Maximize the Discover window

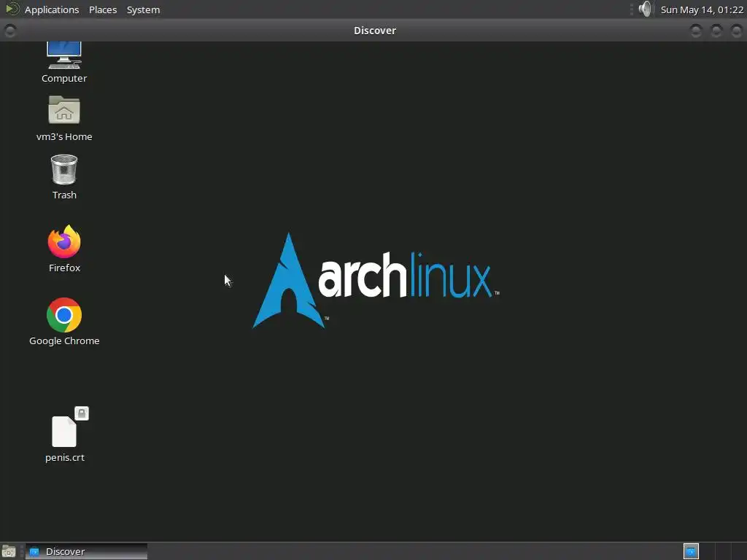tap(716, 31)
